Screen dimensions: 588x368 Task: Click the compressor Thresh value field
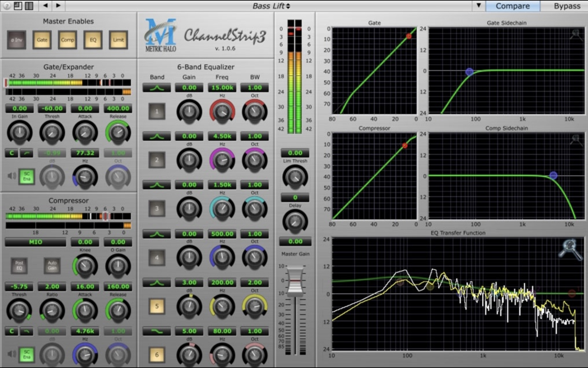19,286
